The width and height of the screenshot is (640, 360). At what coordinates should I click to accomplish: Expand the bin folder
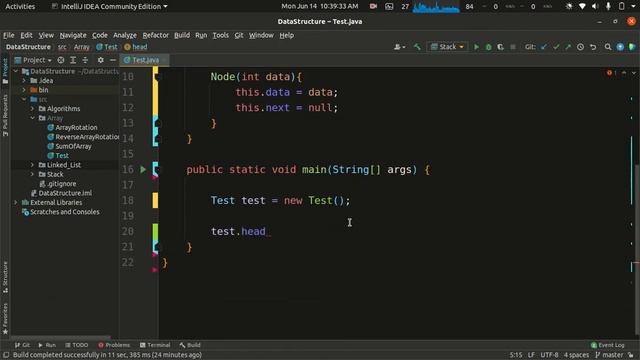pyautogui.click(x=24, y=90)
